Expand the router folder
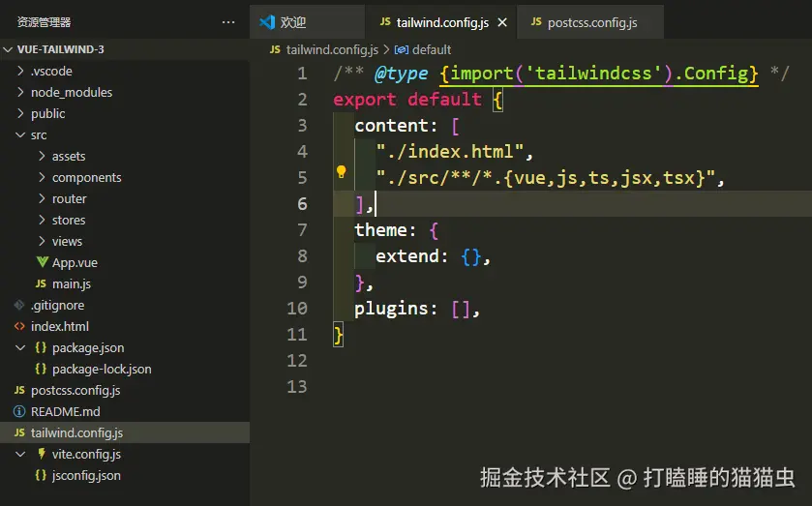This screenshot has height=506, width=812. click(x=42, y=197)
